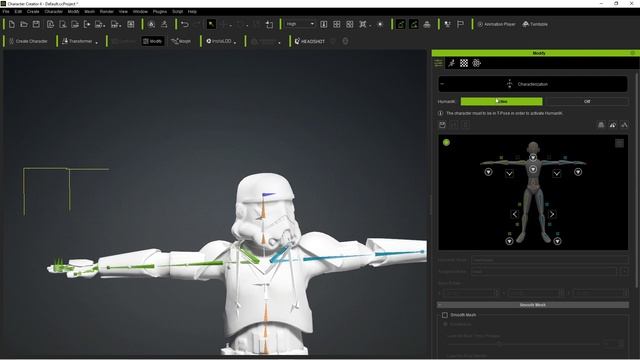Click the save profile icon under HumanIK
640x360 pixels.
coord(442,125)
